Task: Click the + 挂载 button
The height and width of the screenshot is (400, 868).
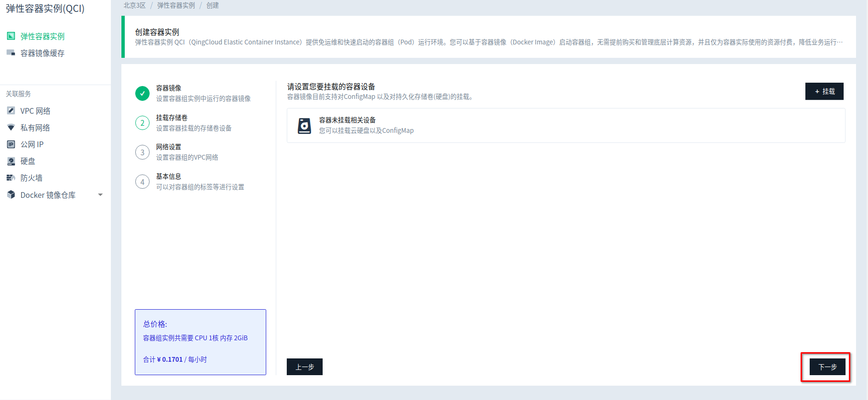Action: click(x=825, y=91)
